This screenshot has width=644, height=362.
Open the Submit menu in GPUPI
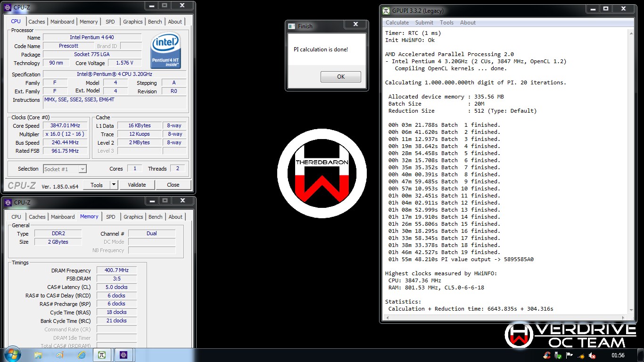pyautogui.click(x=424, y=23)
